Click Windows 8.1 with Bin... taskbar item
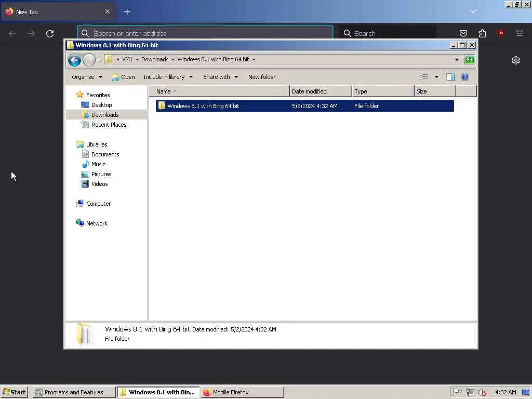The image size is (532, 399). [x=158, y=392]
